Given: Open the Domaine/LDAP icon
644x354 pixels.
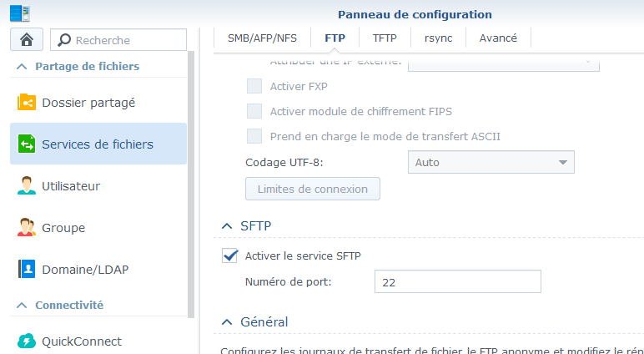Looking at the screenshot, I should point(27,270).
